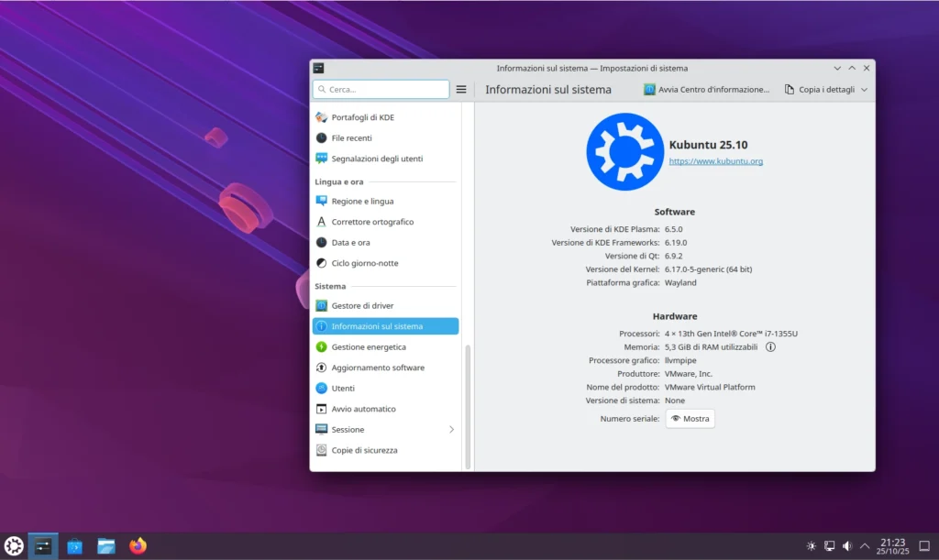Launch Firefox from the taskbar

pos(138,546)
